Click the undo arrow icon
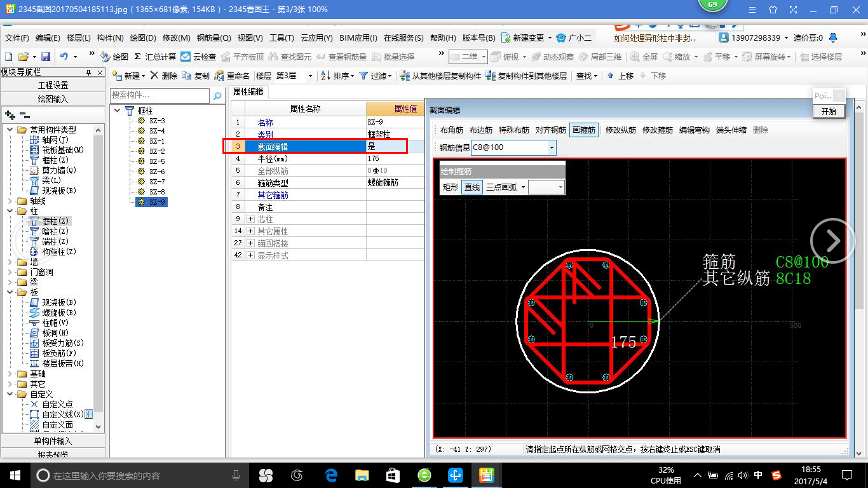Image resolution: width=868 pixels, height=488 pixels. [64, 57]
